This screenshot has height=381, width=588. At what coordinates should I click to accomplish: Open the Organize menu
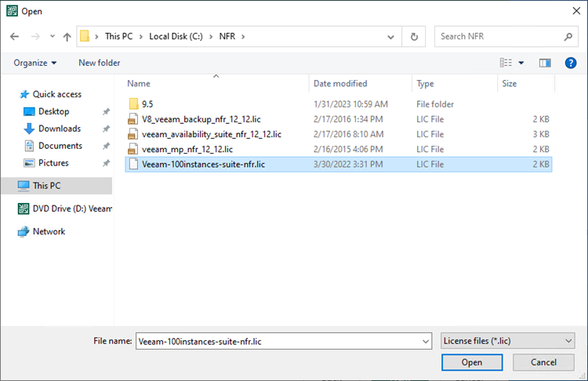[34, 63]
